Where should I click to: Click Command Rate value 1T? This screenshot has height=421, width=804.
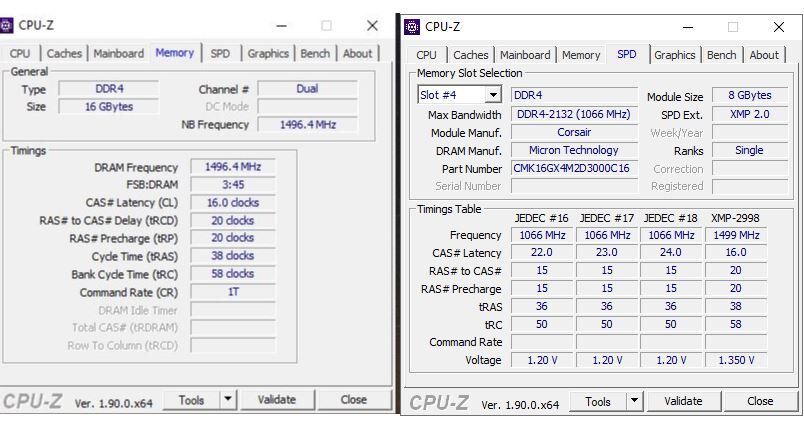pos(233,292)
